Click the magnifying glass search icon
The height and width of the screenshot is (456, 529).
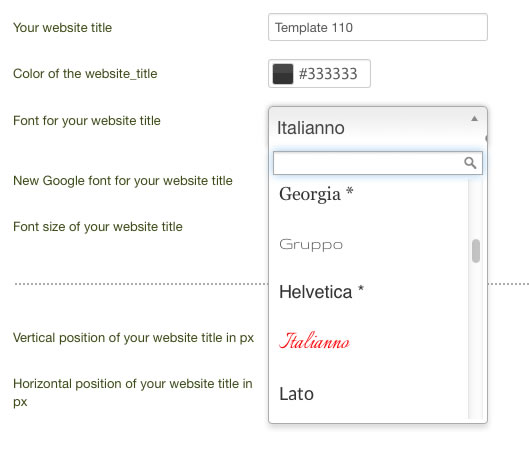point(470,163)
